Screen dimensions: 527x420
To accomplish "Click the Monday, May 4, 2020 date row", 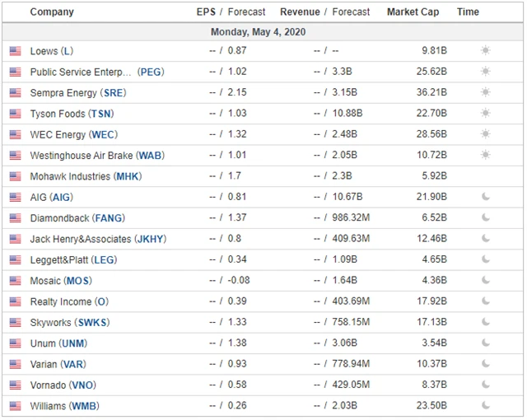I will (x=258, y=32).
